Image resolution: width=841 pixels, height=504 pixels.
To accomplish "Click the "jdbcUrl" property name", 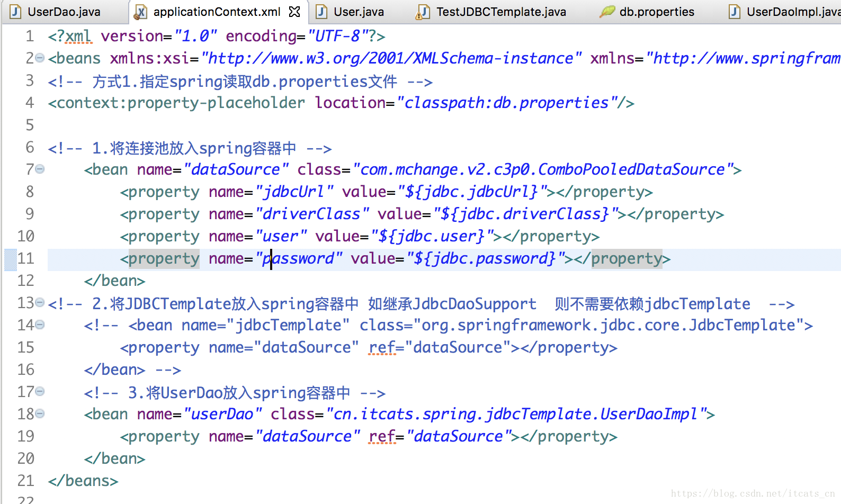I will (293, 192).
